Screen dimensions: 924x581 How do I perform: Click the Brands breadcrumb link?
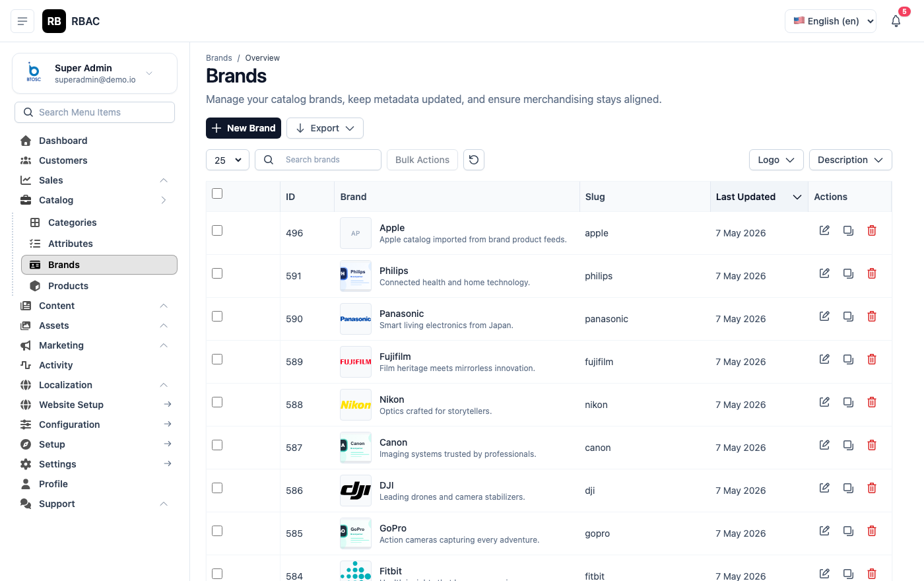pos(219,58)
